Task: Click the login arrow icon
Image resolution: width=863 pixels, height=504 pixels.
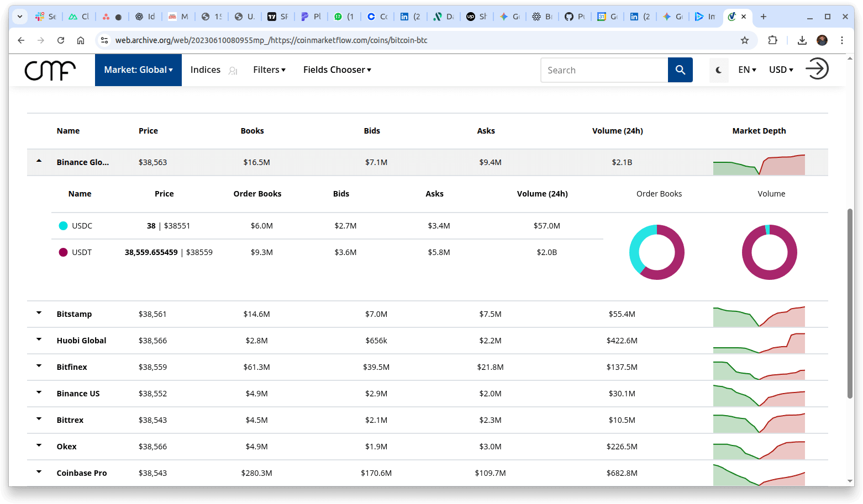Action: (x=817, y=70)
